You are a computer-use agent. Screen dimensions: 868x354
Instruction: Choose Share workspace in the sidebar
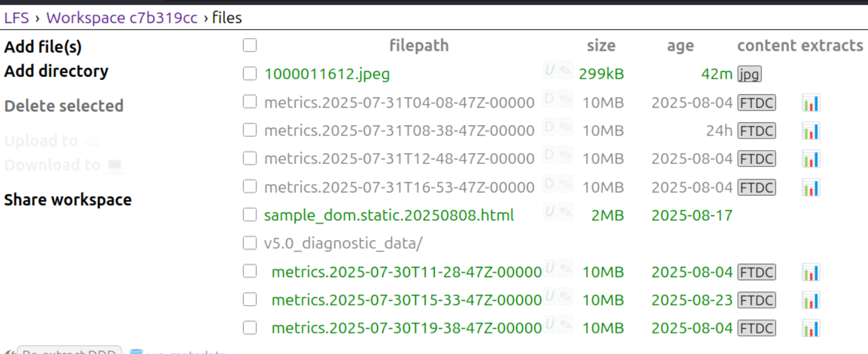coord(68,200)
